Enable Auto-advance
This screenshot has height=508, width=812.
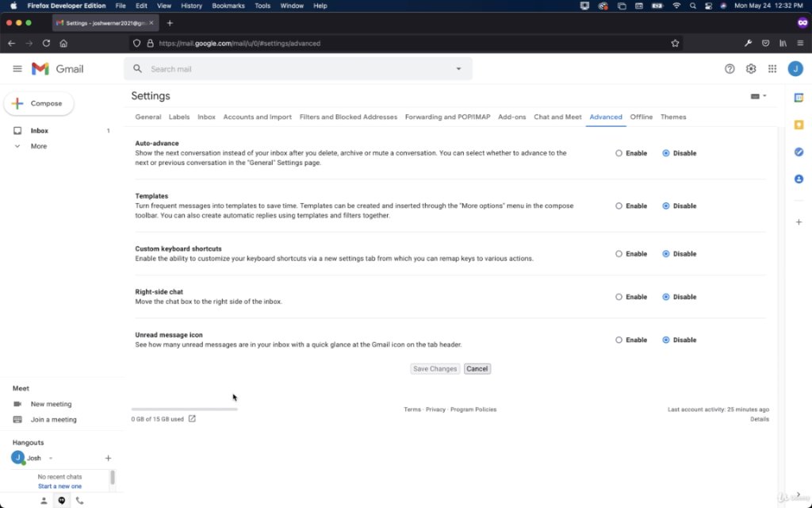click(x=619, y=153)
